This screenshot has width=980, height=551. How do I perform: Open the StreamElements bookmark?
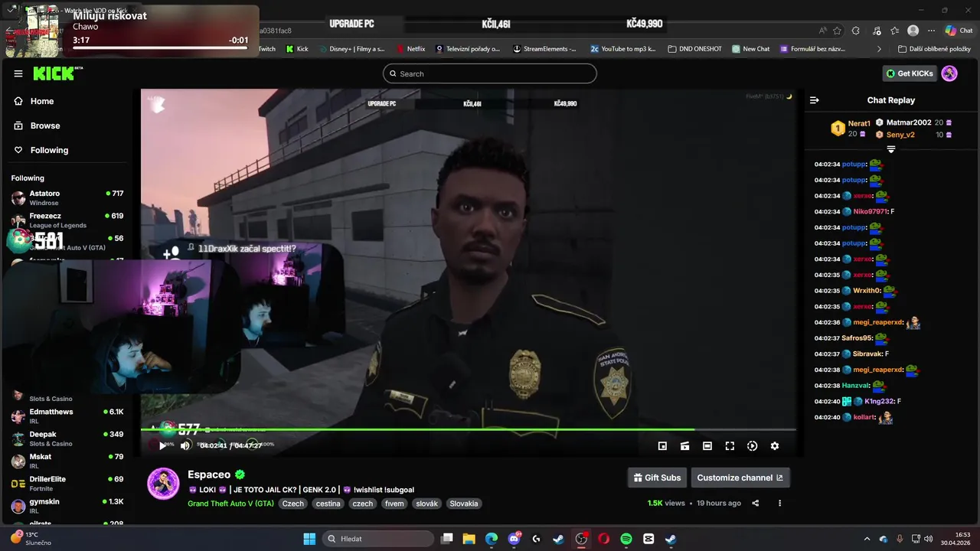(x=544, y=48)
